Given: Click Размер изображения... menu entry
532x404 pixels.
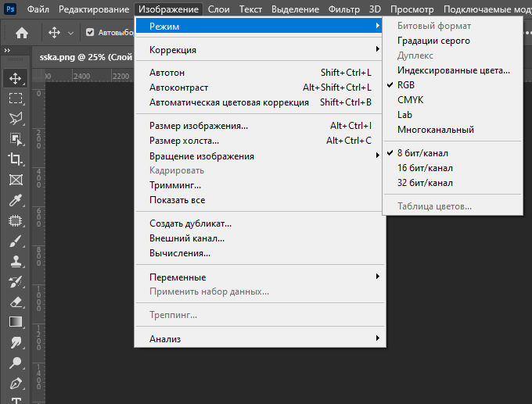Looking at the screenshot, I should pos(199,126).
